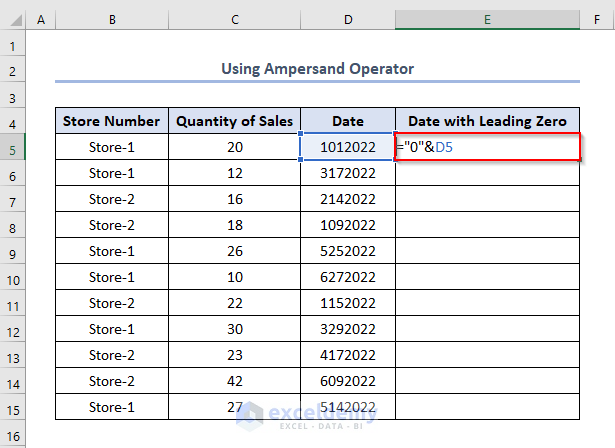
Task: Click row header 5
Action: click(12, 147)
